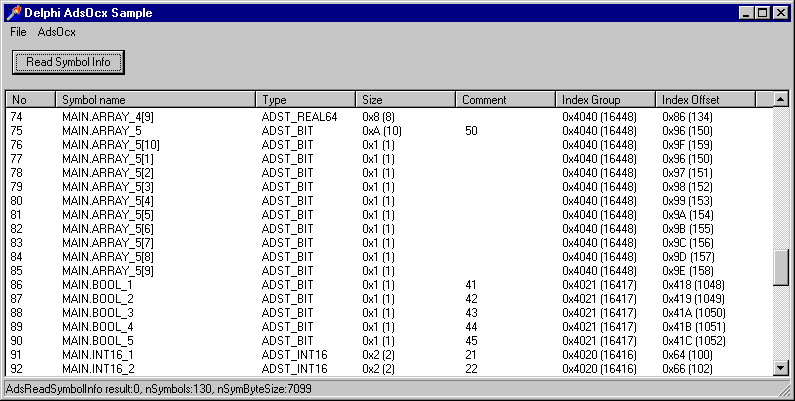Click the 0x8 (8) size cell
This screenshot has height=401, width=795.
click(378, 117)
